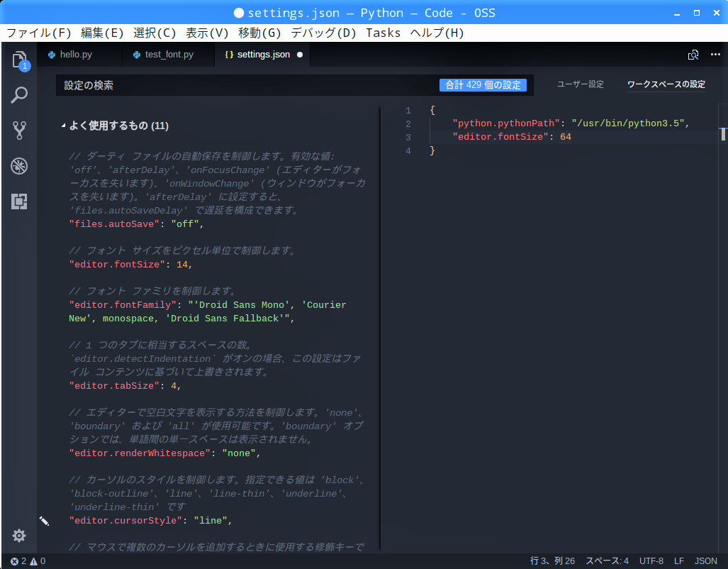Click the file-with-magnifier icon in editor title bar

(x=693, y=55)
